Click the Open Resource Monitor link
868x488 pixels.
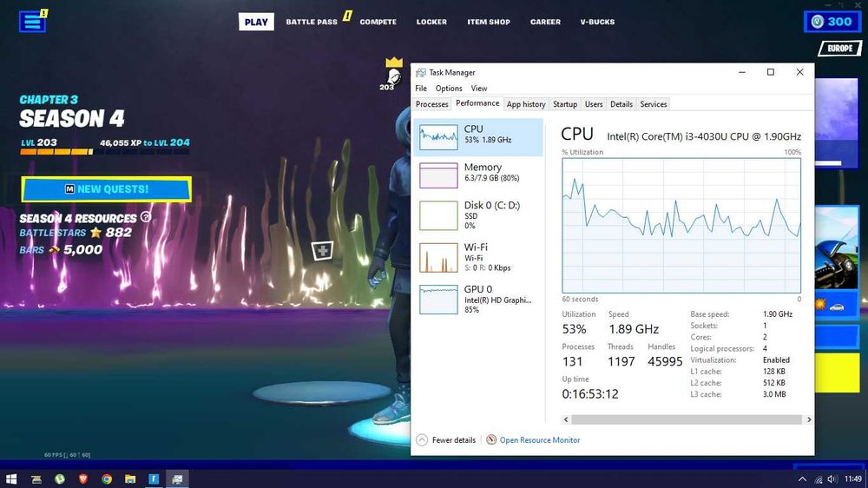tap(540, 440)
